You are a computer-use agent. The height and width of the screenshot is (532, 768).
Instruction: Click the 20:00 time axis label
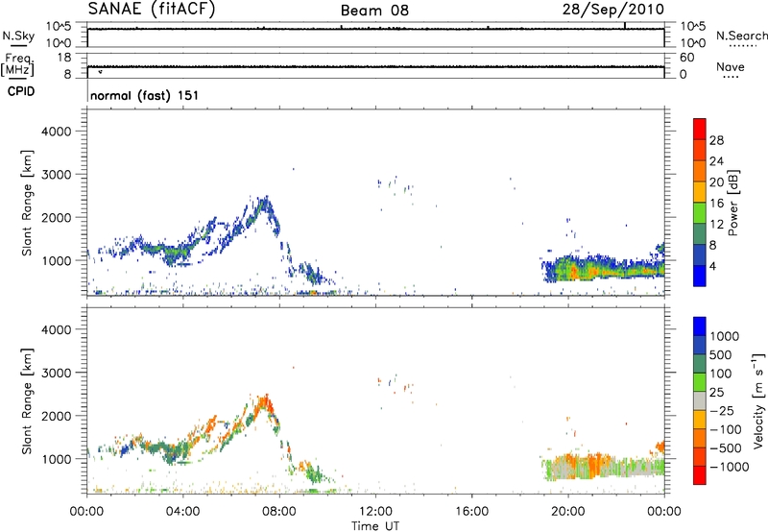(568, 512)
